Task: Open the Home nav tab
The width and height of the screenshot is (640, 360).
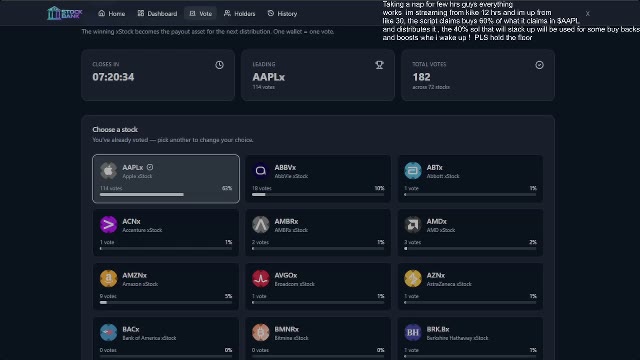Action: tap(111, 13)
